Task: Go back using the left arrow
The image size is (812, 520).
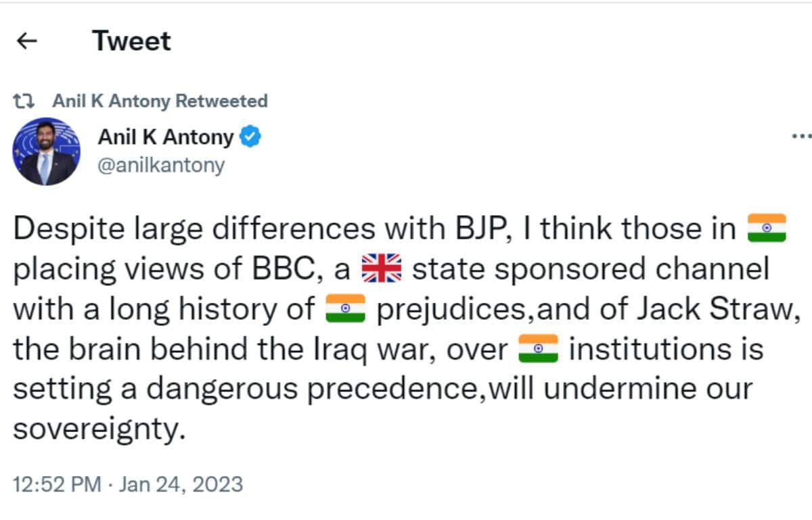Action: tap(26, 41)
